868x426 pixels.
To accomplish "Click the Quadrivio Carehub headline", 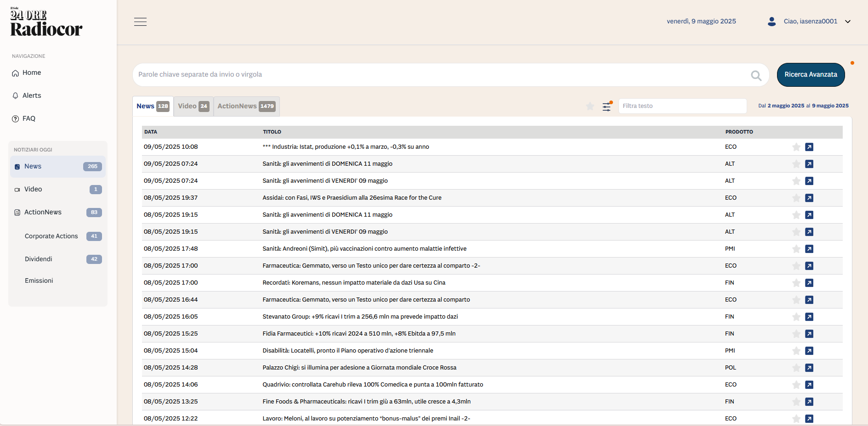I will (x=373, y=385).
